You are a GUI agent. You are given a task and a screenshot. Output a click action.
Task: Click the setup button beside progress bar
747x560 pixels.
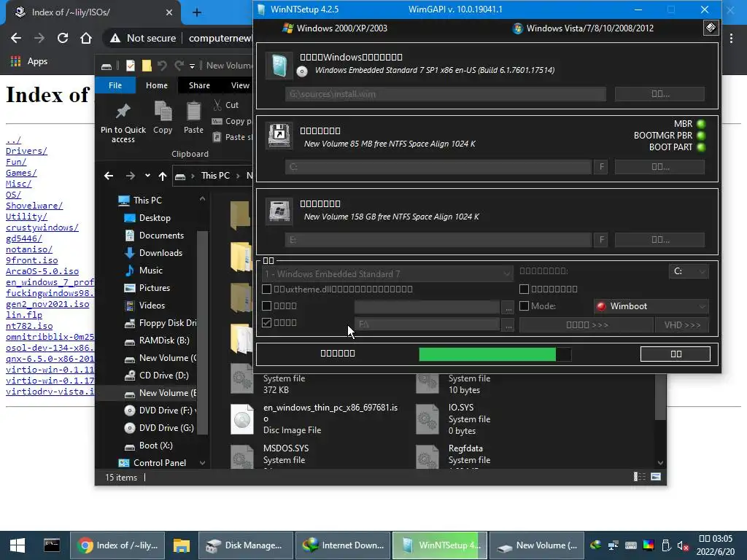676,354
